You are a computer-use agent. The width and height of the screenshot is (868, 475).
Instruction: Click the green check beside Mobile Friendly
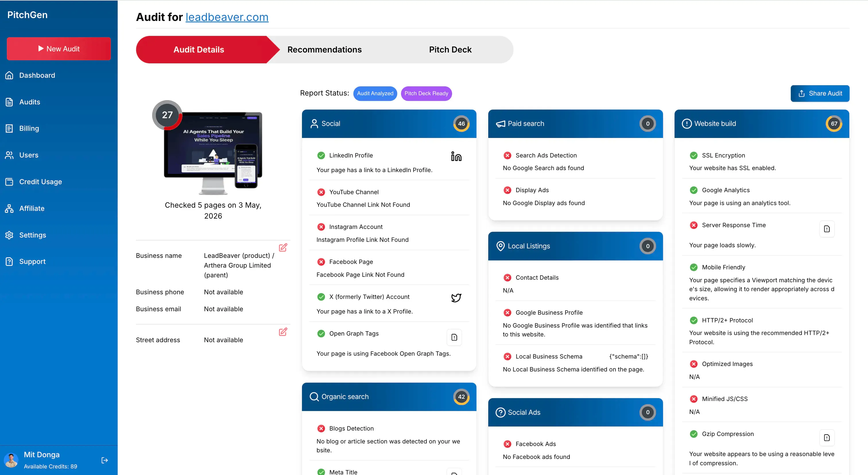[694, 267]
